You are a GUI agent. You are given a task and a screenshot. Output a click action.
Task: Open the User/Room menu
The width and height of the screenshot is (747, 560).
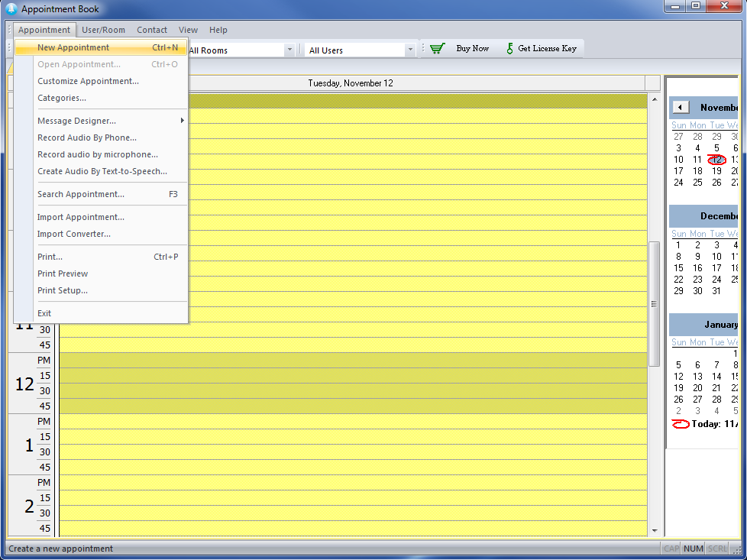[x=103, y=30]
